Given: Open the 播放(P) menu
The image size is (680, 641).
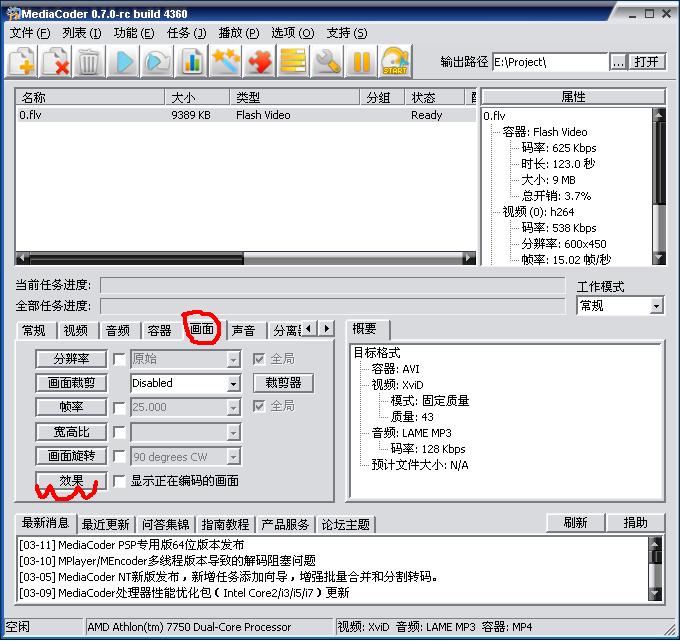Looking at the screenshot, I should click(239, 33).
